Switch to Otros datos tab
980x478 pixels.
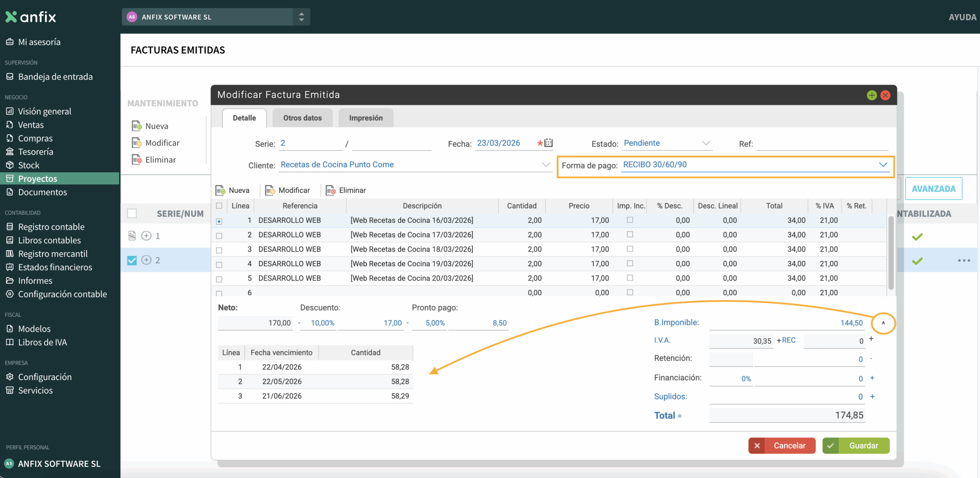[302, 118]
